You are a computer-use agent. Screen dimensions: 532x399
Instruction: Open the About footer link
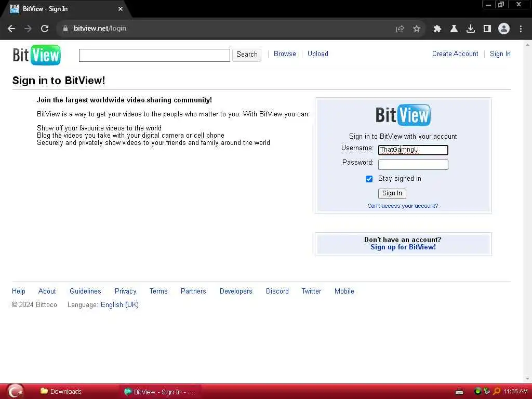(x=47, y=291)
